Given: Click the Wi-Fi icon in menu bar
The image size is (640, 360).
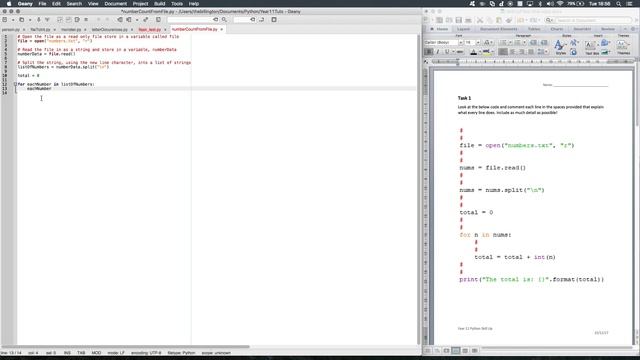Looking at the screenshot, I should [x=560, y=4].
